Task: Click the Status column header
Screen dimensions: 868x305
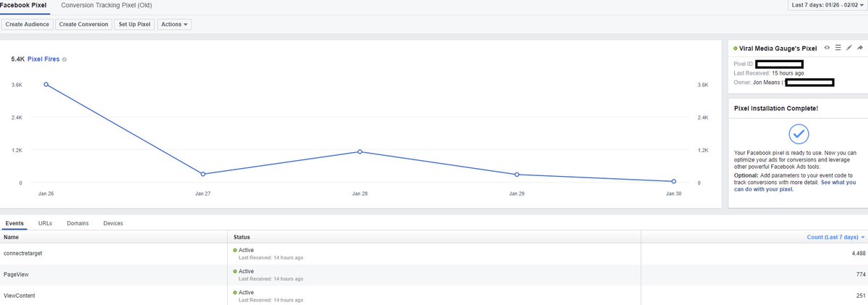Action: click(x=242, y=237)
